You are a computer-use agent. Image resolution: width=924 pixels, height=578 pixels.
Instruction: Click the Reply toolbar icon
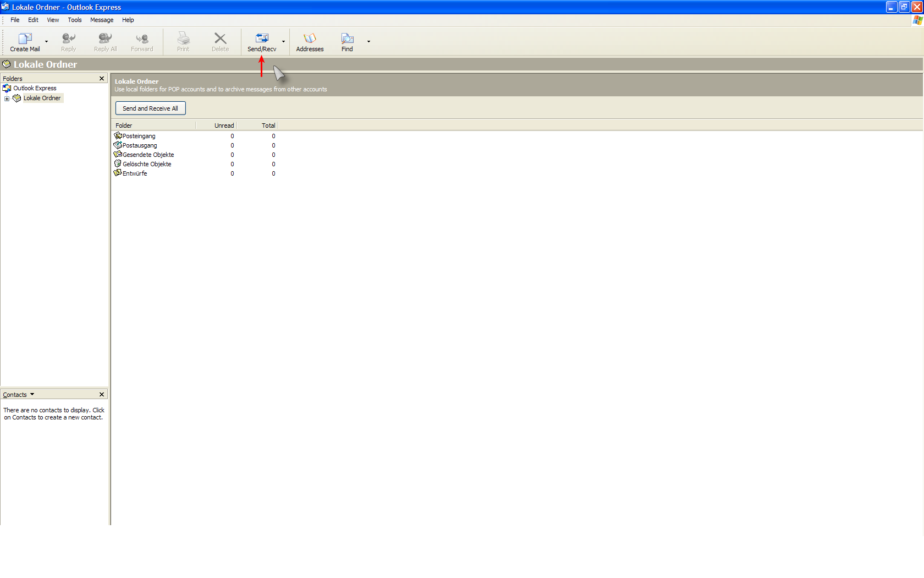68,39
